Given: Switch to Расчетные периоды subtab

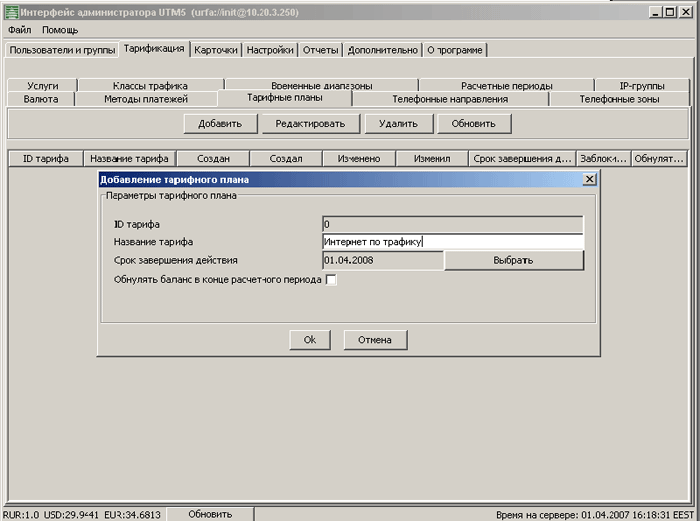Looking at the screenshot, I should coord(507,85).
